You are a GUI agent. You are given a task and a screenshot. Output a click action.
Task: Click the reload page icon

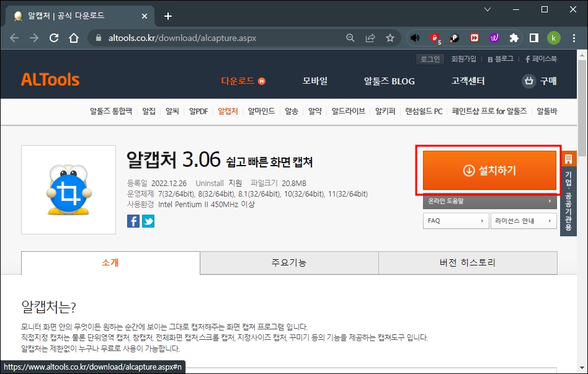coord(54,37)
